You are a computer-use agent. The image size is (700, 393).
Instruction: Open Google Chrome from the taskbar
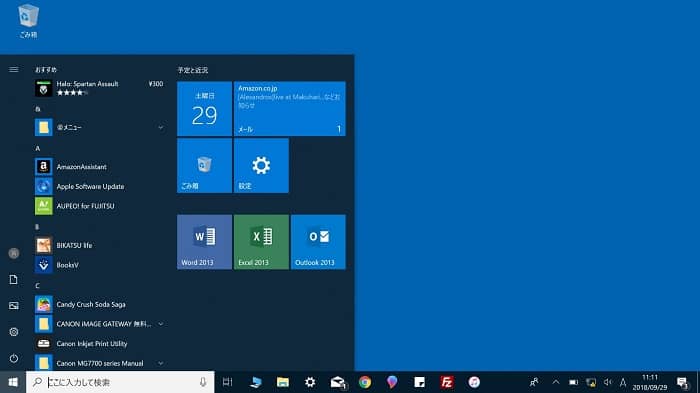365,382
